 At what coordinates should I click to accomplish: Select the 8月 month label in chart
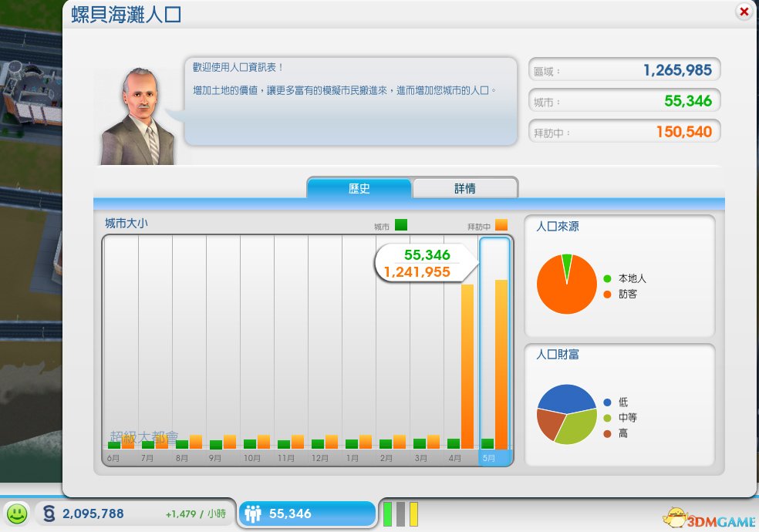(181, 458)
